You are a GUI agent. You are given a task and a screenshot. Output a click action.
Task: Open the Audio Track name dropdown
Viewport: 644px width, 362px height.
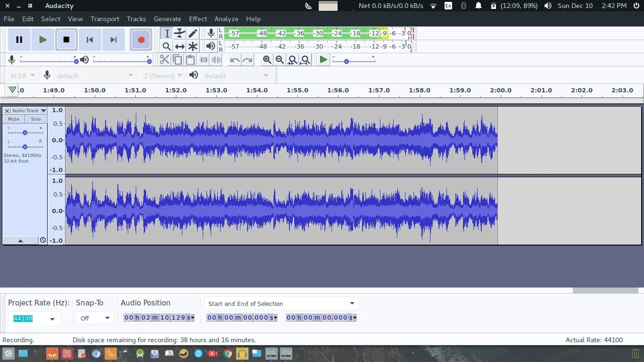pyautogui.click(x=29, y=111)
